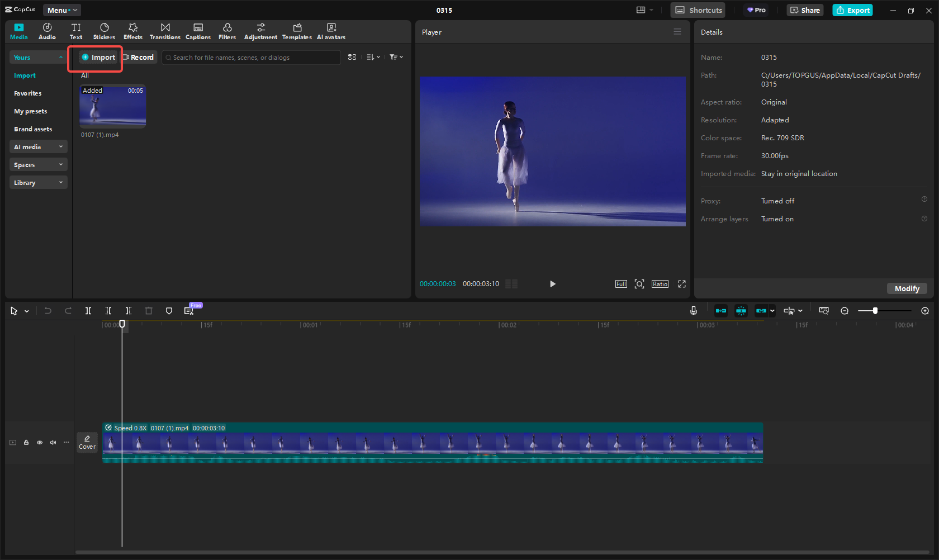
Task: Open the Effects panel
Action: 132,31
